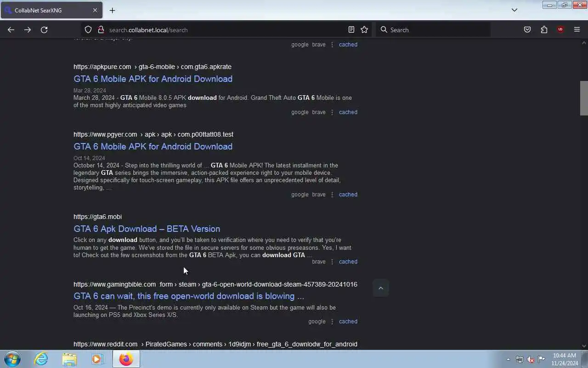Click the scrollbar down arrow
This screenshot has width=588, height=368.
pyautogui.click(x=584, y=346)
